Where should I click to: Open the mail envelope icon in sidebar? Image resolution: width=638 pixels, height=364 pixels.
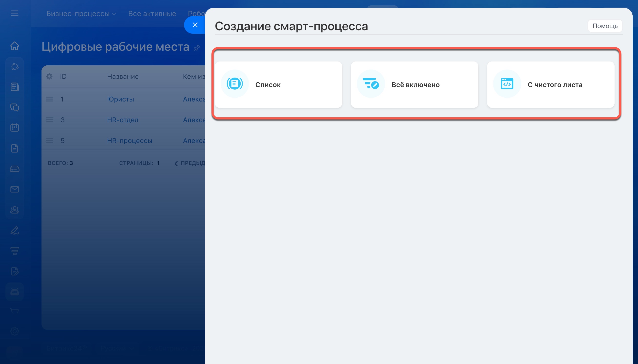14,189
